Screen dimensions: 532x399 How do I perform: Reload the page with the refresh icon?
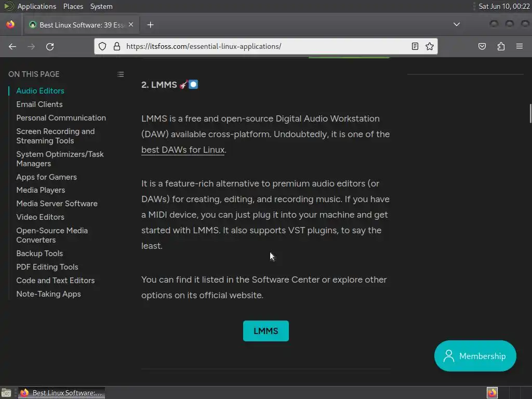[x=50, y=46]
